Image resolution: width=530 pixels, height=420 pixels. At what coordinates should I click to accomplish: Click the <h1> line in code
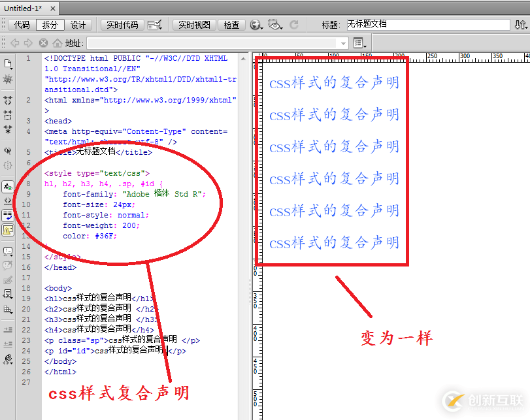pyautogui.click(x=99, y=299)
